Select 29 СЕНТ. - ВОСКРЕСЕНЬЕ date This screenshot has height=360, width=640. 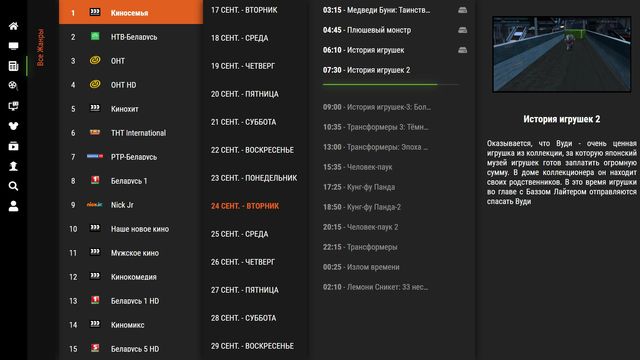click(x=252, y=346)
